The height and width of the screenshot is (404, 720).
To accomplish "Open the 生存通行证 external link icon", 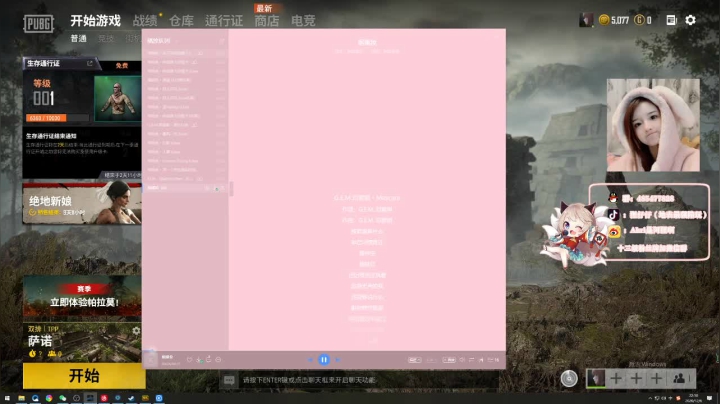I will [90, 63].
